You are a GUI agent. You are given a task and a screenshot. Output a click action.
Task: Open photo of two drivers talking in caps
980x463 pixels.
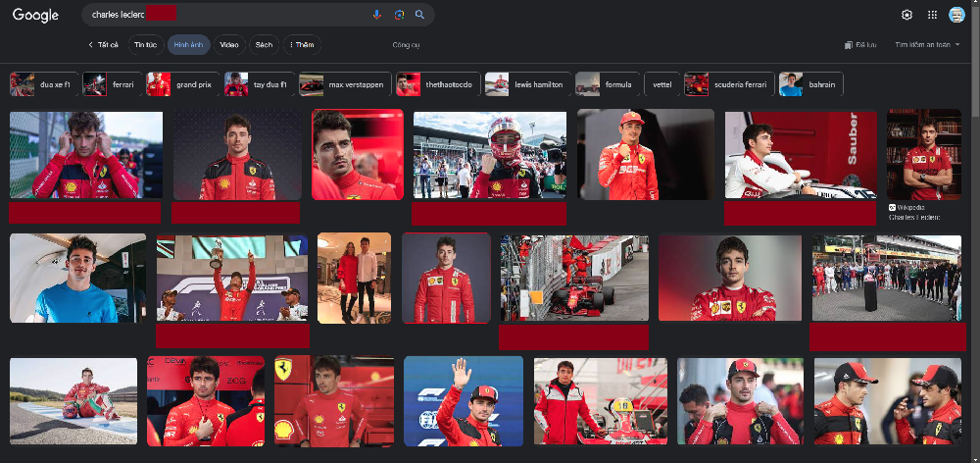888,401
